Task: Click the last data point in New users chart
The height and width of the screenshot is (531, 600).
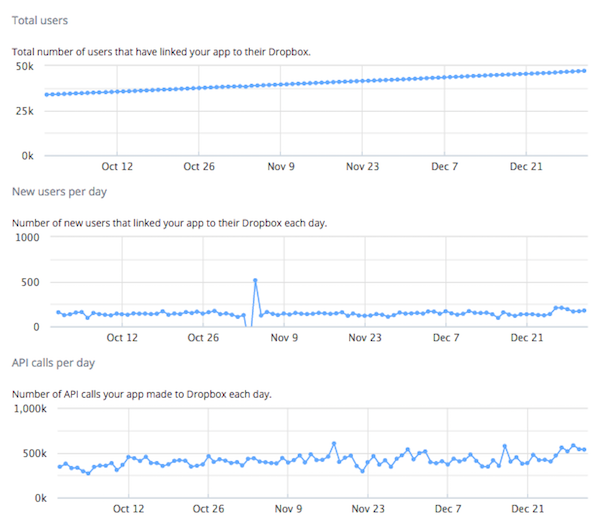Action: point(584,311)
